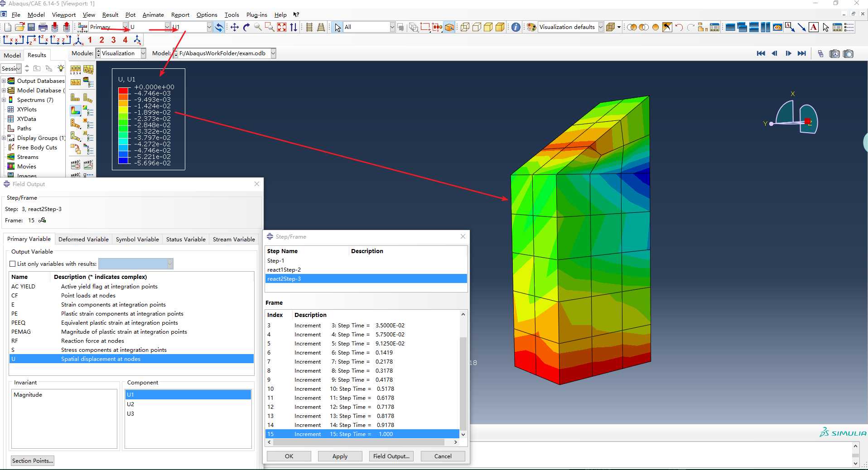The height and width of the screenshot is (470, 868).
Task: Open the U1 component dropdown in toolbar
Action: (209, 27)
